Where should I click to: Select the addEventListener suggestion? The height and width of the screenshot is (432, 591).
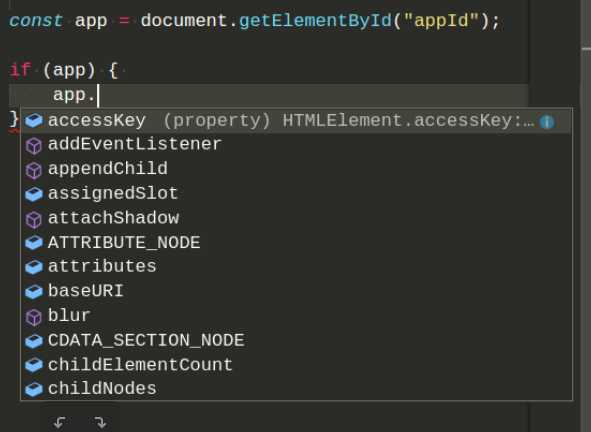pos(296,145)
